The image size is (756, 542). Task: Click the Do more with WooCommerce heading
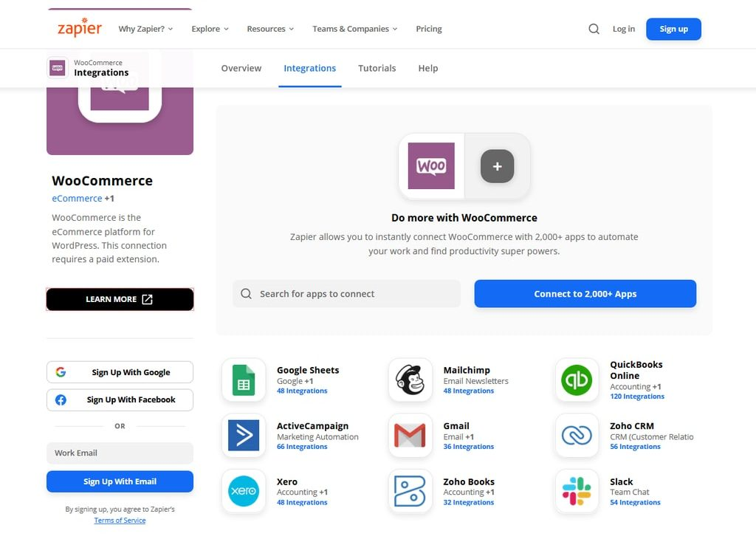464,218
